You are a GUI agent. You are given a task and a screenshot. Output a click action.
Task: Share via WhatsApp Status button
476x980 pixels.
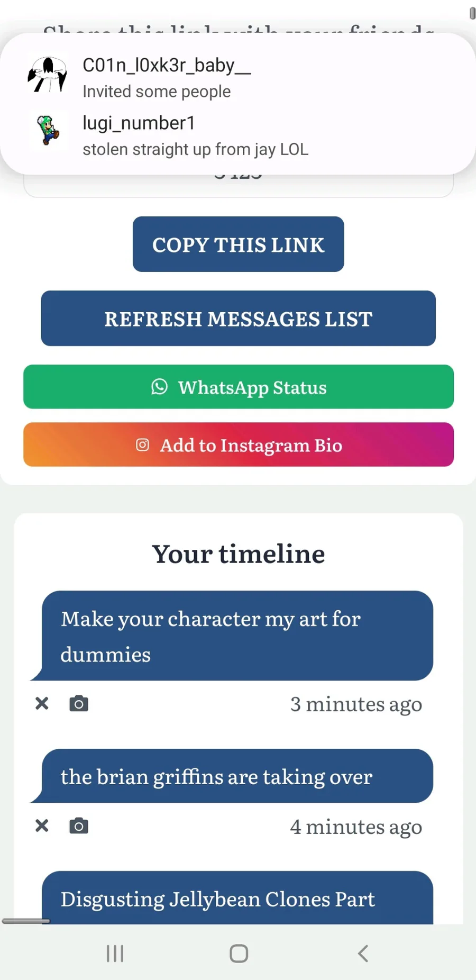pyautogui.click(x=238, y=387)
